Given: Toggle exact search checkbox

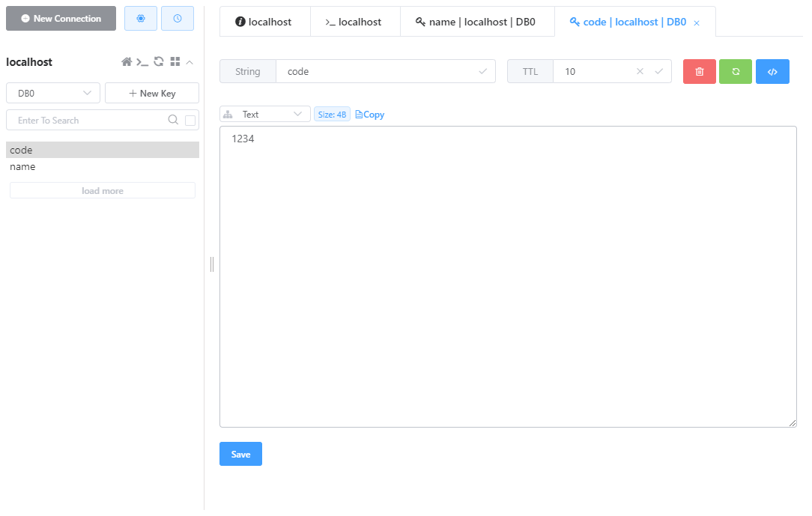Looking at the screenshot, I should click(x=190, y=120).
